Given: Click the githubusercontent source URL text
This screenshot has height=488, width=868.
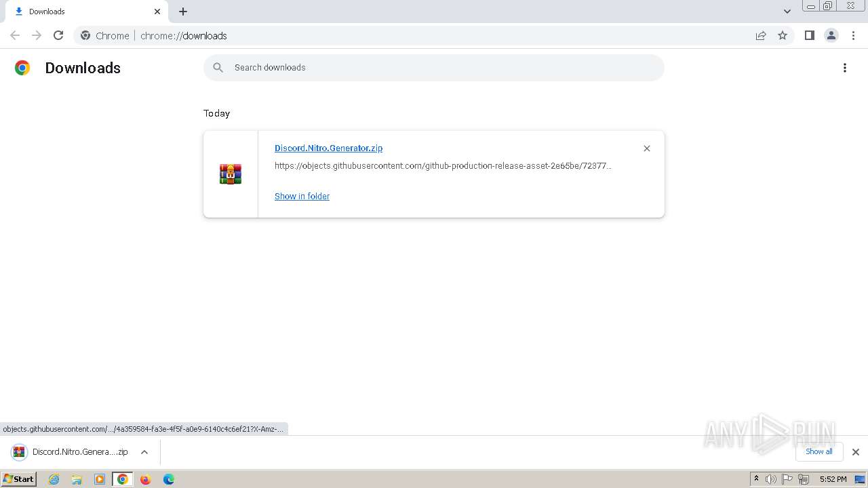Looking at the screenshot, I should pyautogui.click(x=443, y=165).
